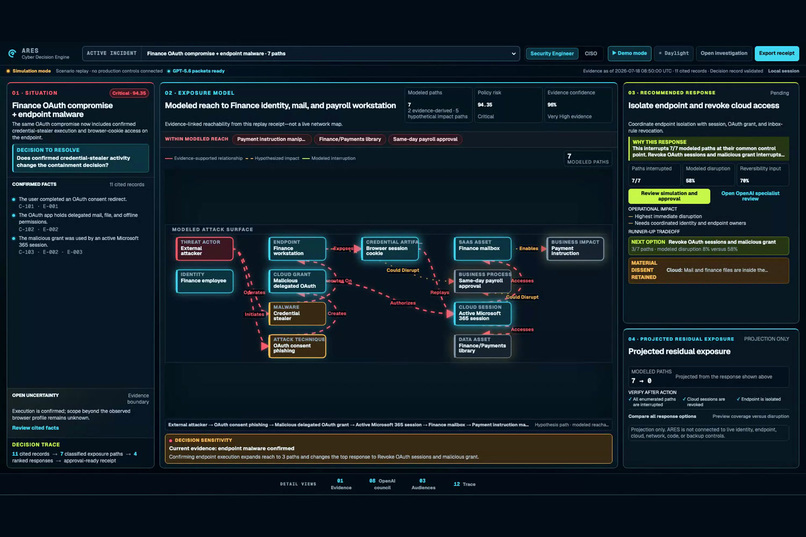Open the Material Dissent Retained card
This screenshot has width=806, height=537.
[708, 270]
